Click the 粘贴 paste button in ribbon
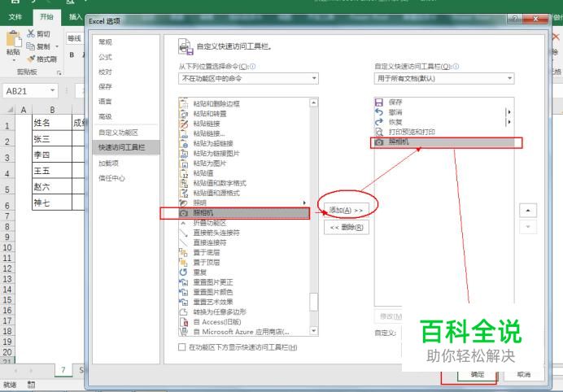The width and height of the screenshot is (563, 392). point(14,44)
